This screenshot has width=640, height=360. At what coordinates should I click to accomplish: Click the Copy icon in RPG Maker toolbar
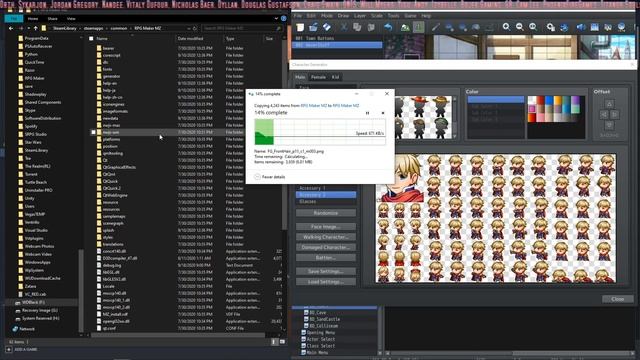pos(357,27)
